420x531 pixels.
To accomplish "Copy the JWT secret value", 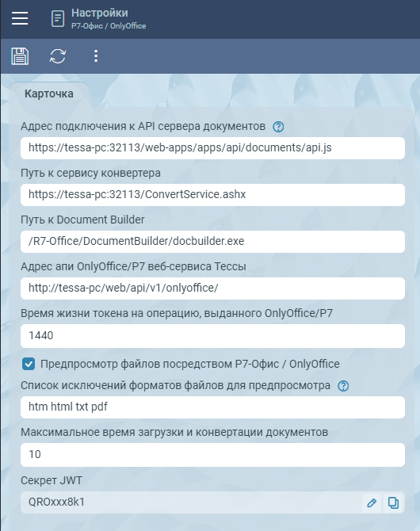I will (393, 502).
